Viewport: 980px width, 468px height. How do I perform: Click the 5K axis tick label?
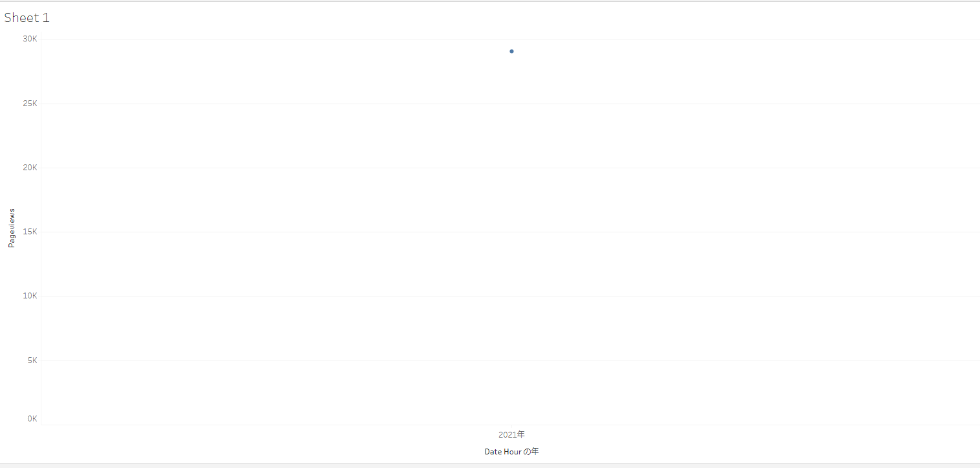pyautogui.click(x=32, y=361)
